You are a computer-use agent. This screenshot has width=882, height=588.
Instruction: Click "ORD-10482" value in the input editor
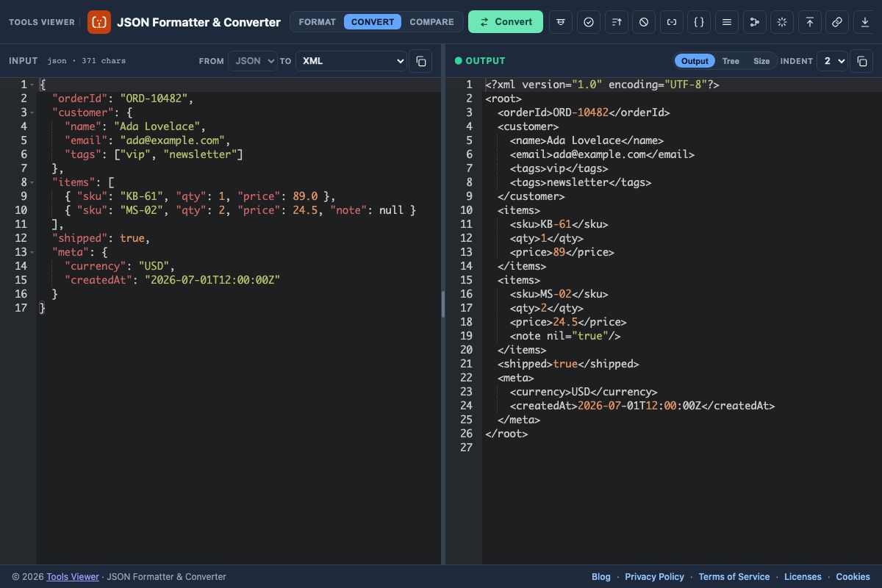pyautogui.click(x=154, y=98)
